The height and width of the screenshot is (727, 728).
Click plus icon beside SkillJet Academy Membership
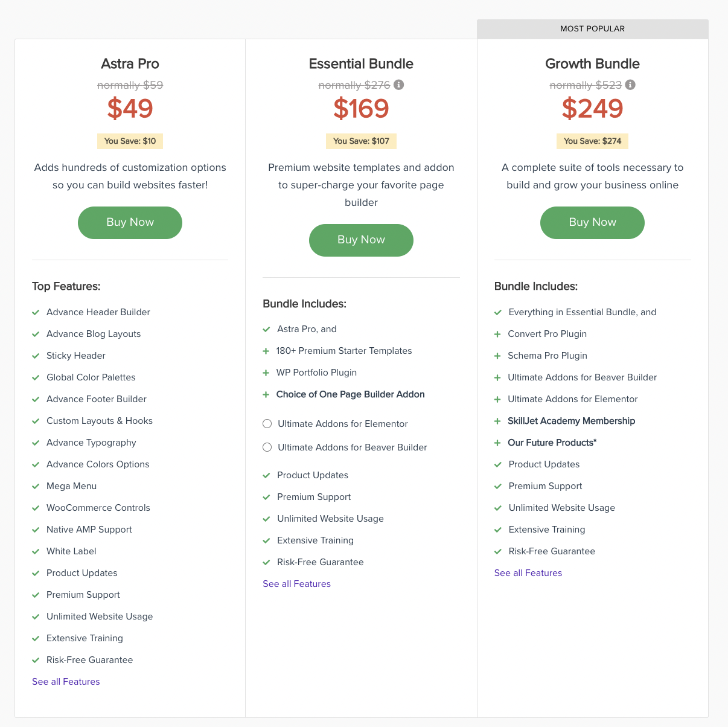coord(497,421)
